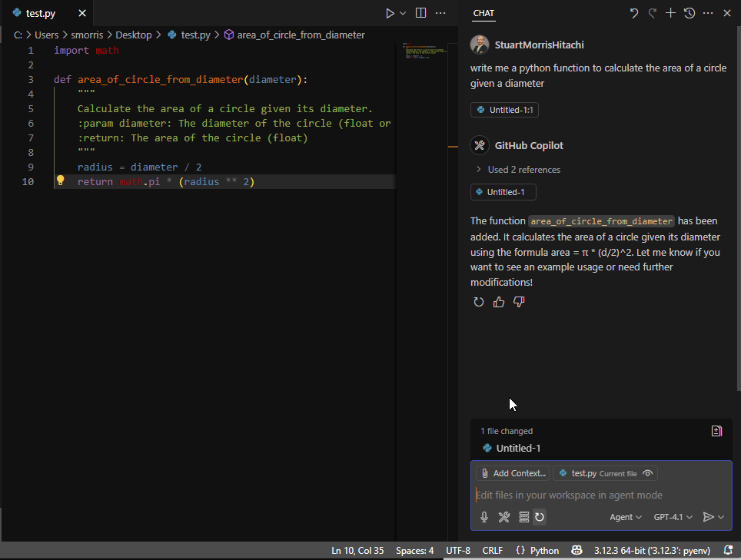Click Ln 10, Col 35 in status bar
Viewport: 741px width, 560px height.
click(357, 551)
